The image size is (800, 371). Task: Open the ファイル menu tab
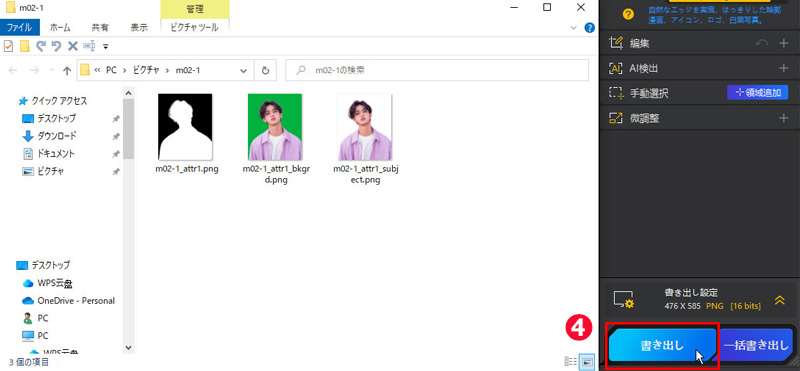click(x=20, y=28)
